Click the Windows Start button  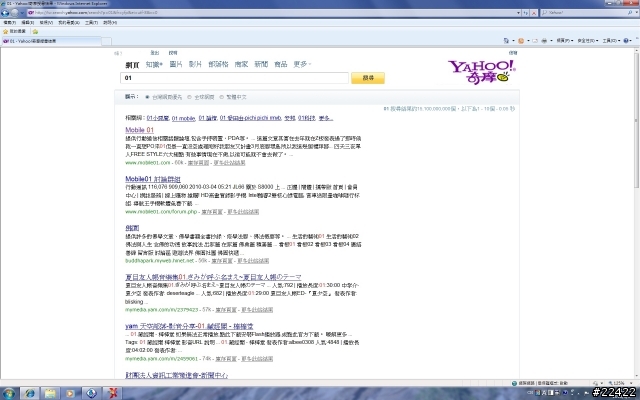click(8, 393)
